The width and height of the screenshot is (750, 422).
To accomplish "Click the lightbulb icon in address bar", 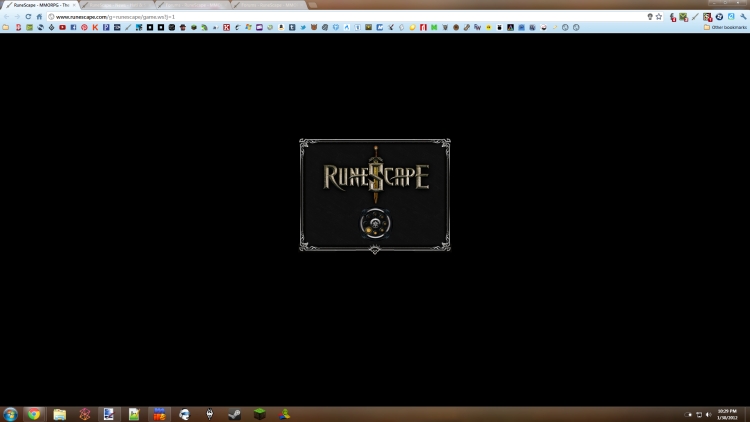I will click(x=650, y=17).
